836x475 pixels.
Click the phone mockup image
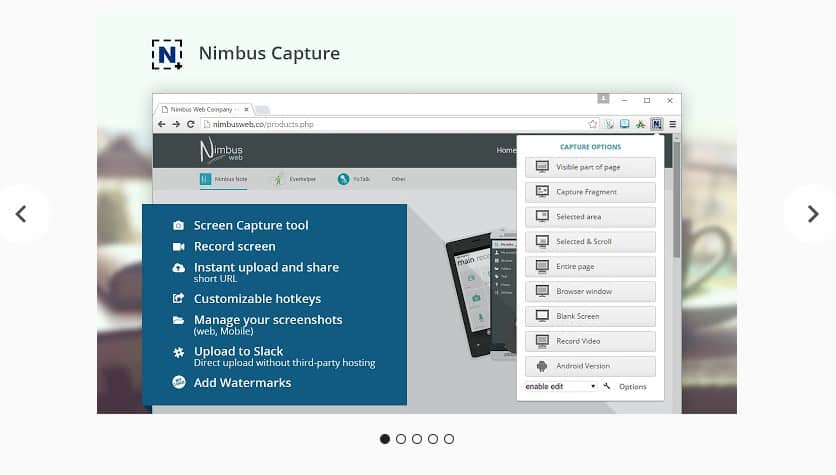(480, 295)
